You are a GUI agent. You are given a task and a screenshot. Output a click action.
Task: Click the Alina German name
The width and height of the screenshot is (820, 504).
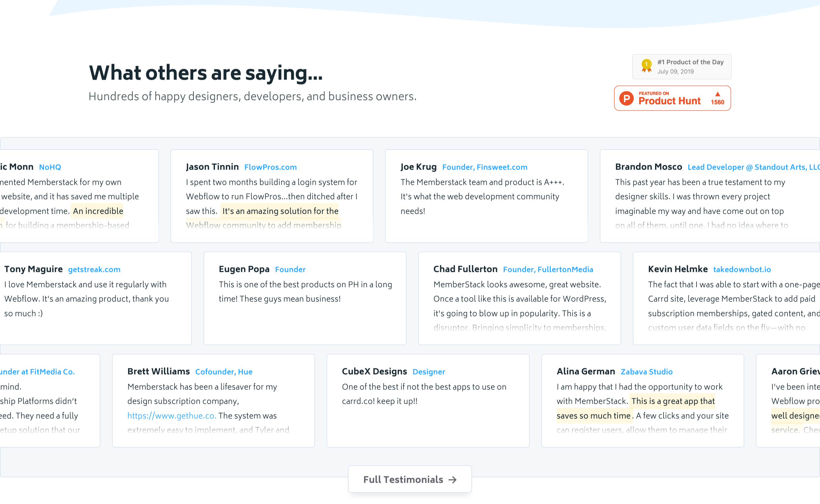coord(586,371)
